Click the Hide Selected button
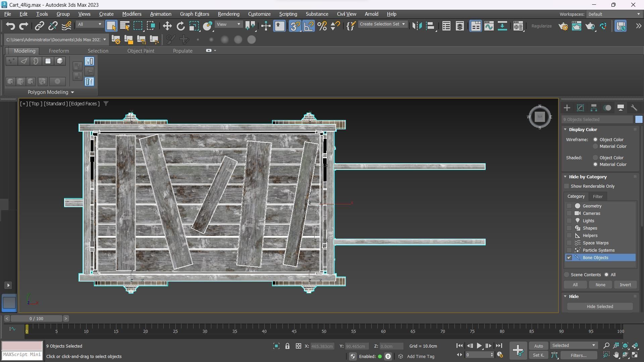 [600, 307]
